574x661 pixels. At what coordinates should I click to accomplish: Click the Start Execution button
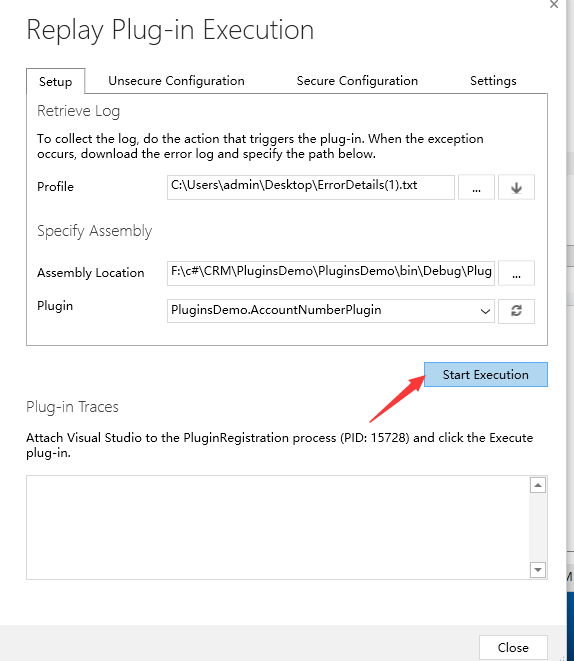tap(485, 374)
